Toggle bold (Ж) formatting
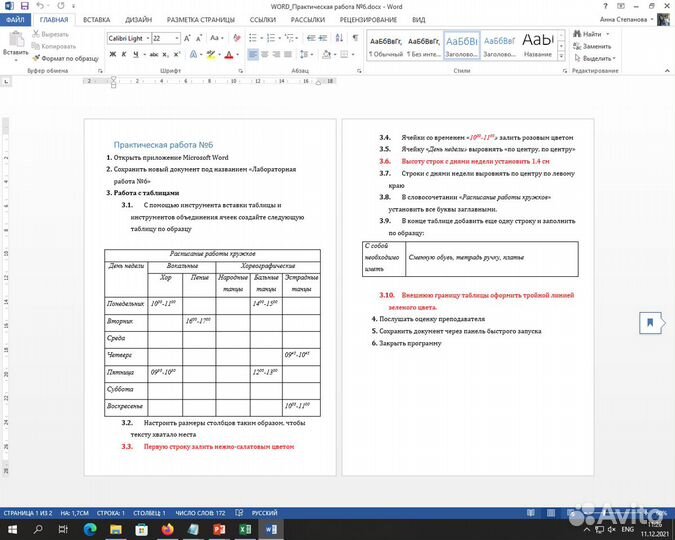 [113, 54]
